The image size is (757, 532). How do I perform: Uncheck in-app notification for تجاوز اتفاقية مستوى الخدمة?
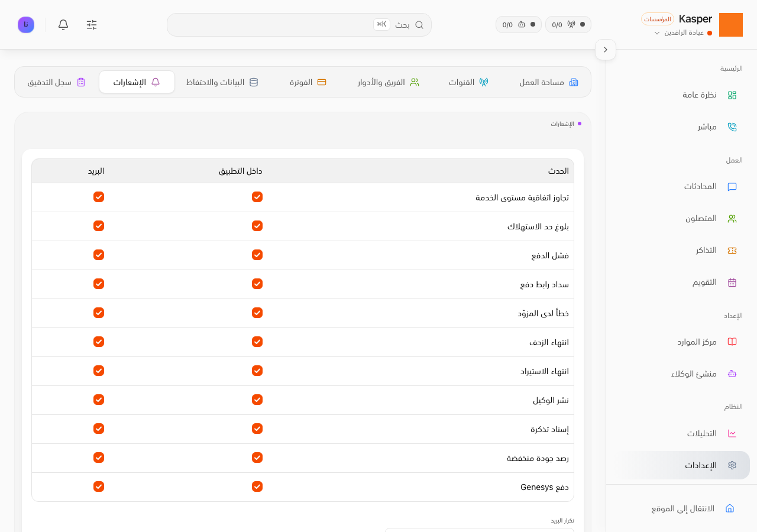(x=257, y=197)
